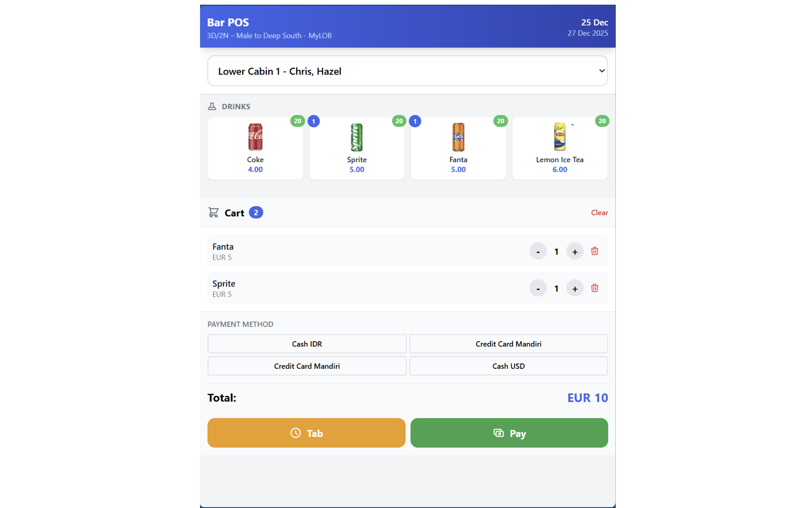
Task: Increase Fanta quantity with the plus button
Action: click(575, 251)
